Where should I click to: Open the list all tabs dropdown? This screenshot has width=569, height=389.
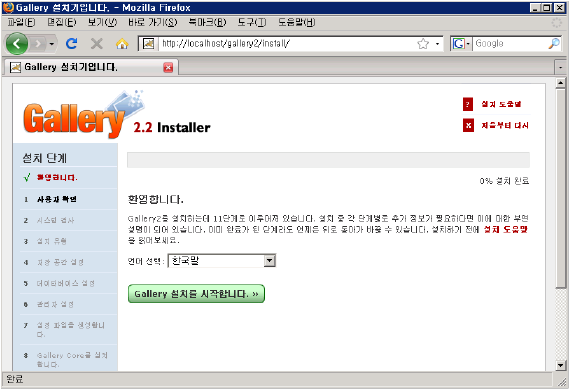pos(560,67)
